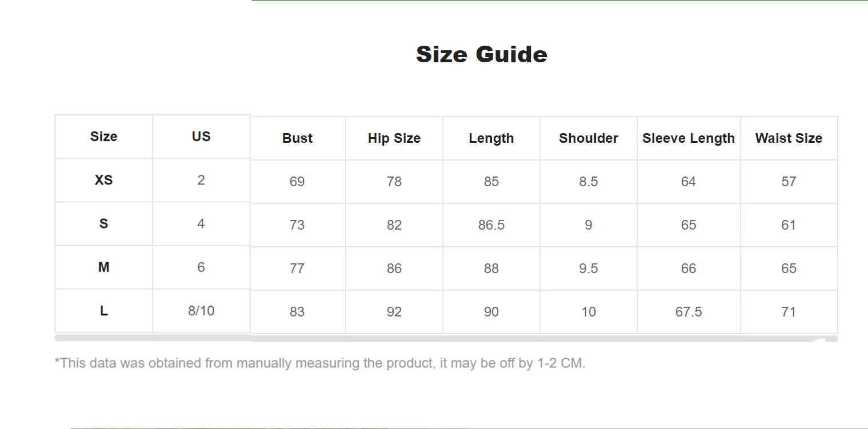This screenshot has height=429, width=868.
Task: Click the shoulder value 9.5 cell
Action: click(589, 268)
